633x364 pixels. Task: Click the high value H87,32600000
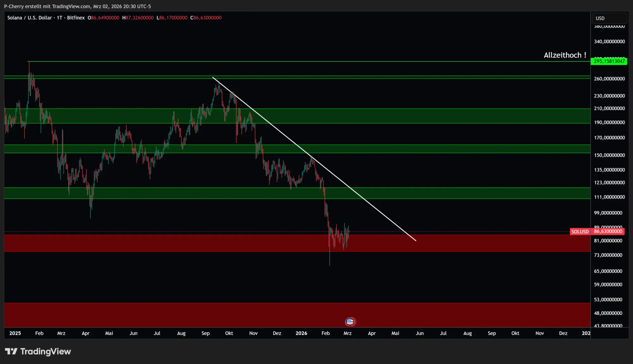coord(138,18)
